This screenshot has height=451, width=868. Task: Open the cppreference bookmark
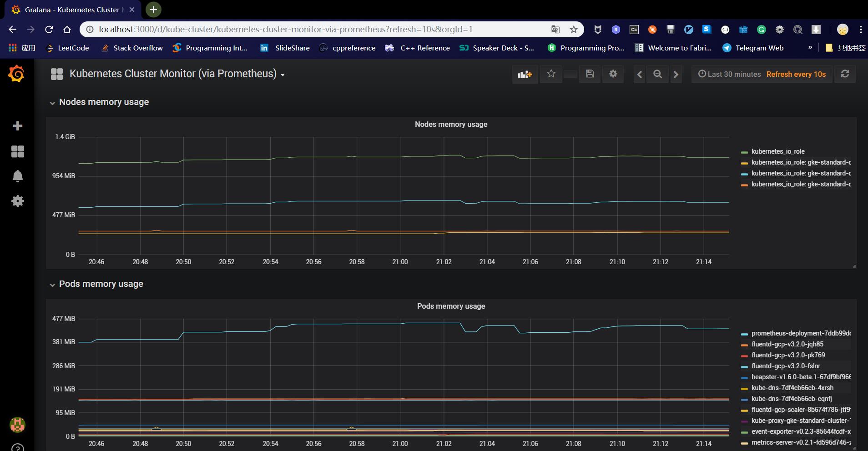pyautogui.click(x=348, y=48)
